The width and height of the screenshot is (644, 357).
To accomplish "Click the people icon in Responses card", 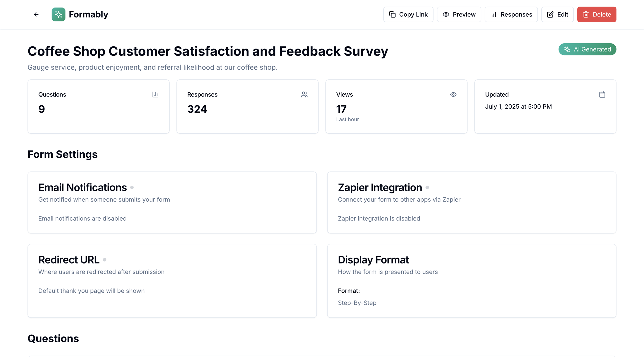I will point(304,94).
